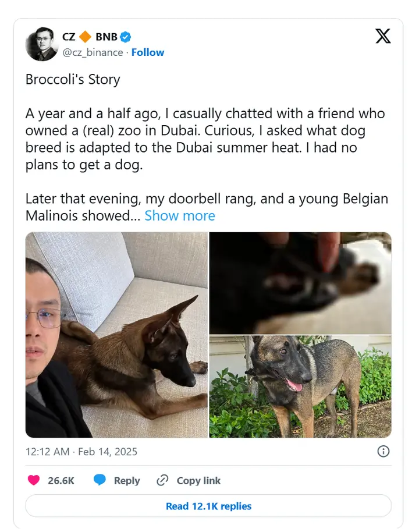Open the photo of dog standing outdoors
Image resolution: width=419 pixels, height=532 pixels.
[300, 386]
